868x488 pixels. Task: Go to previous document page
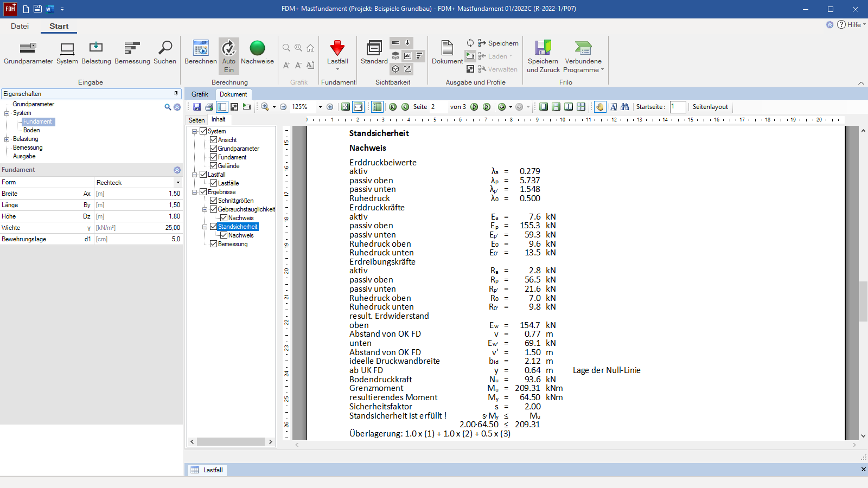(405, 107)
